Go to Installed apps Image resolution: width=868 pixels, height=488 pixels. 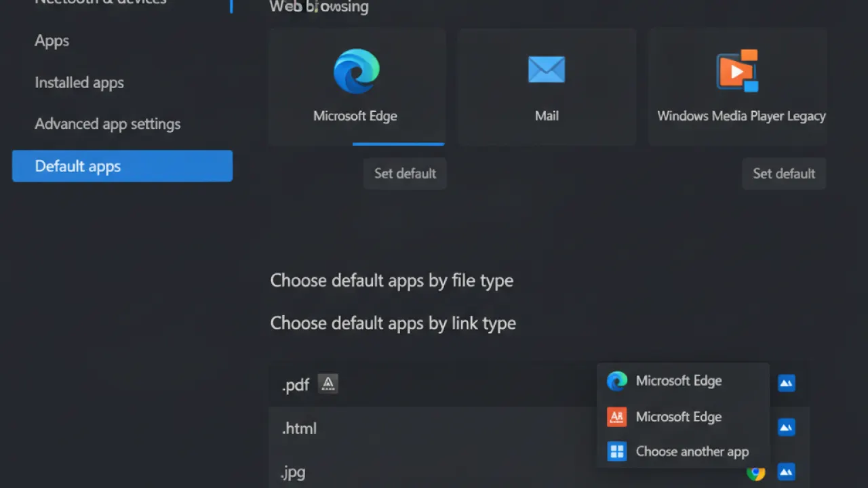point(79,83)
